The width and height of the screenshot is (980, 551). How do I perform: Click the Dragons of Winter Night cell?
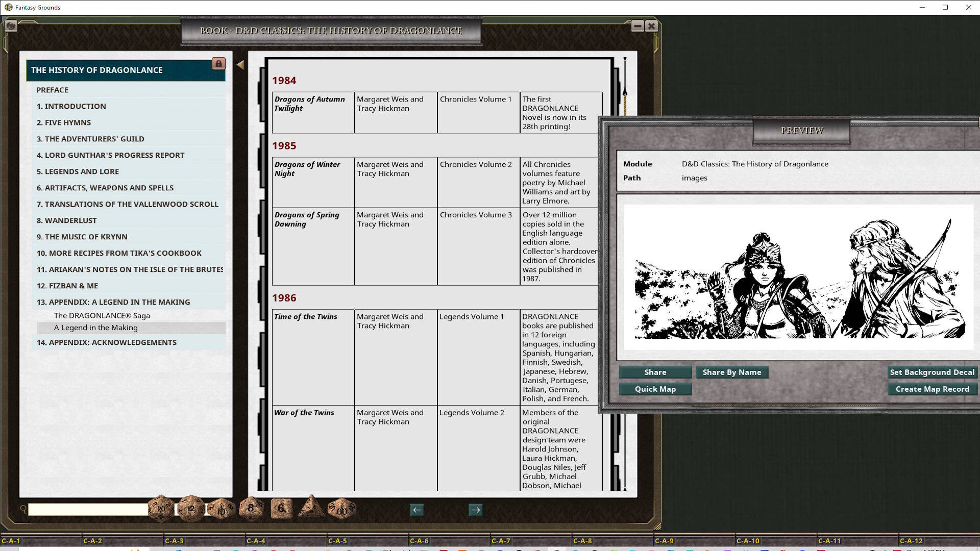coord(313,182)
